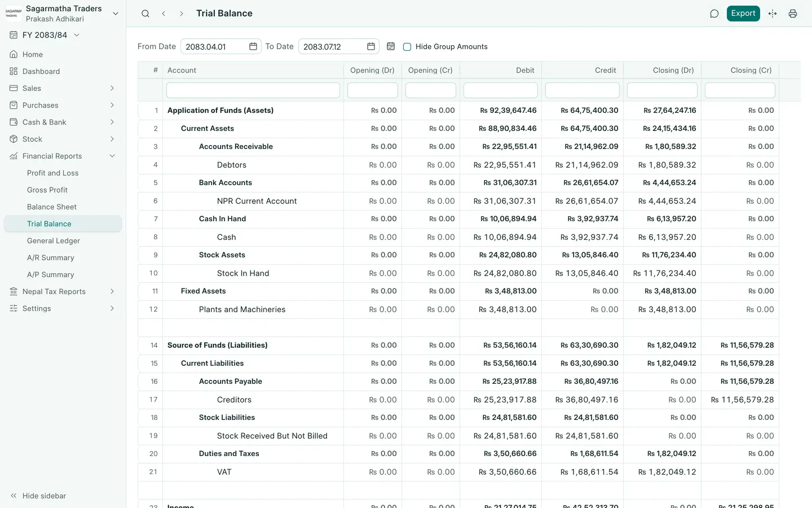
Task: Click the Sagarmatha Traders company logo
Action: [x=13, y=14]
